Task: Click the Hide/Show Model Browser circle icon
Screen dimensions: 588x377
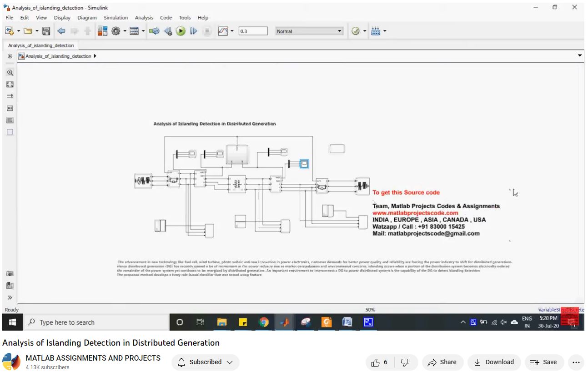Action: 10,56
